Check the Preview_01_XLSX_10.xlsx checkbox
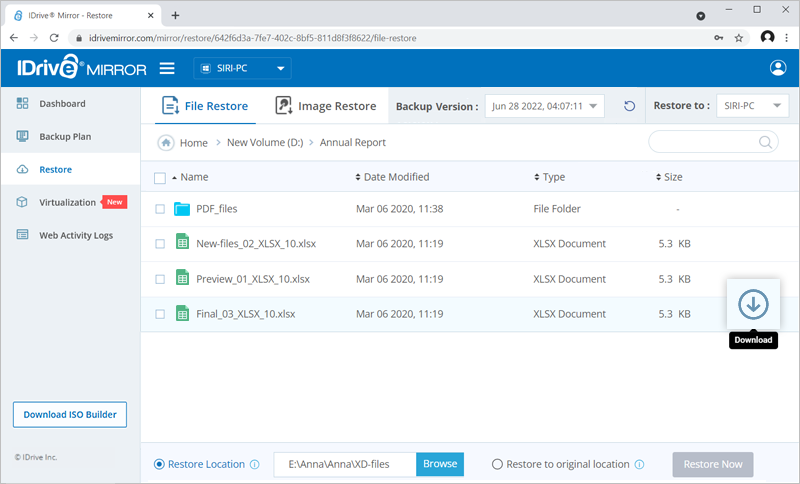This screenshot has height=484, width=800. point(160,279)
